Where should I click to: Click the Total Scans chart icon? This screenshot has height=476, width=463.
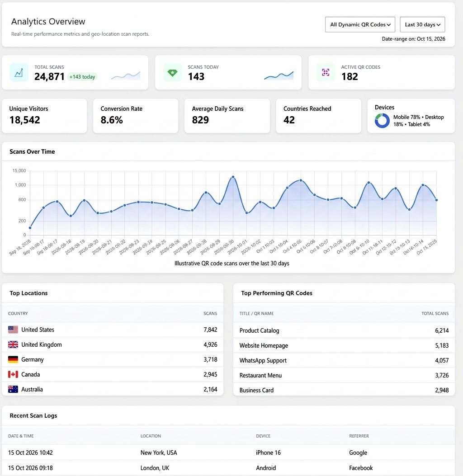[x=19, y=73]
